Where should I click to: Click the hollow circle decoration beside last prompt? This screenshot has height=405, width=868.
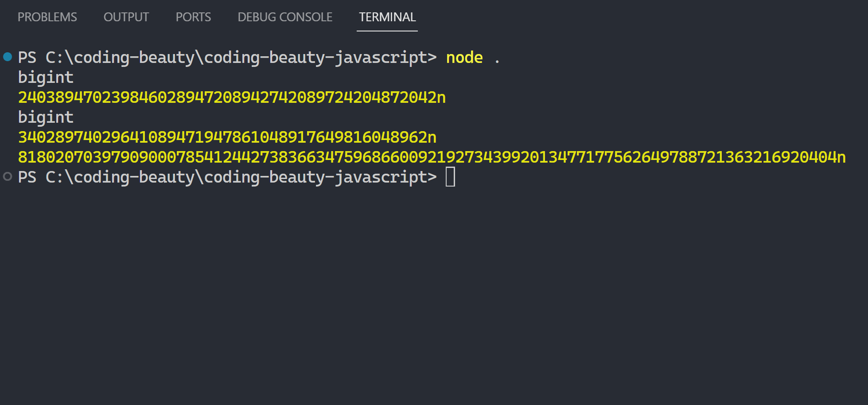[x=8, y=177]
